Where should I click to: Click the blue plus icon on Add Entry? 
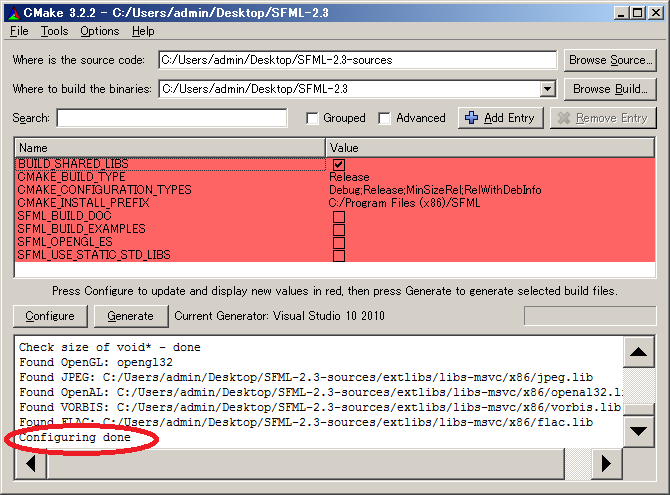(471, 118)
